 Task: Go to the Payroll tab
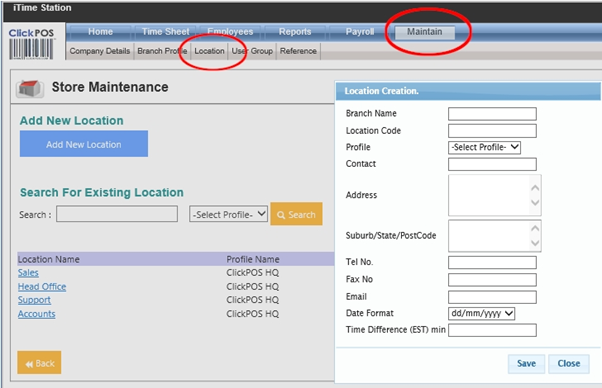360,32
